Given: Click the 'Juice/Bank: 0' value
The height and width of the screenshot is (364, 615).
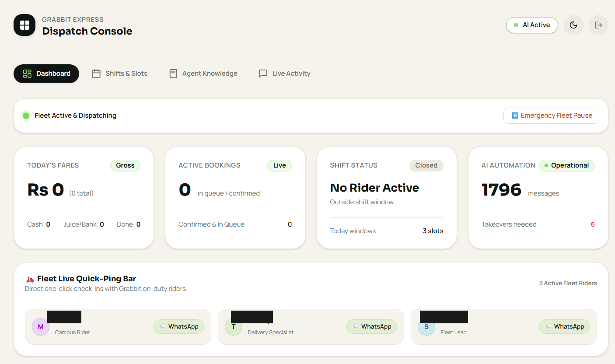Looking at the screenshot, I should tap(84, 224).
